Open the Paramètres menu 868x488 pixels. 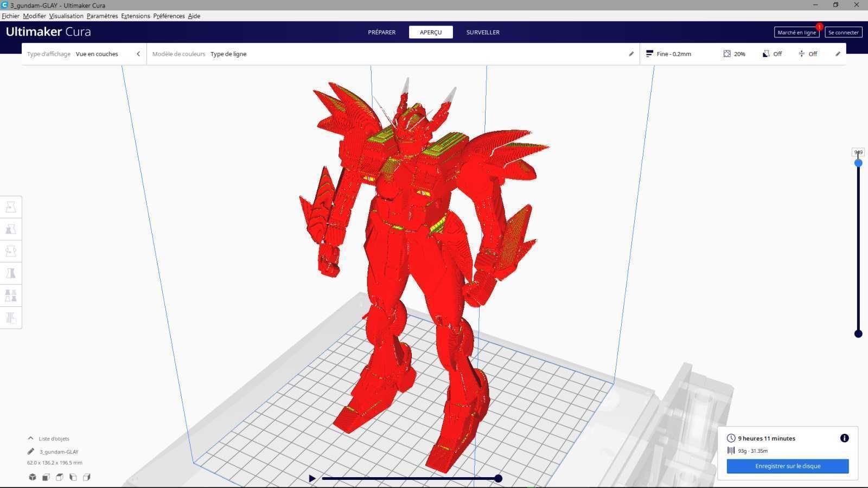tap(102, 16)
